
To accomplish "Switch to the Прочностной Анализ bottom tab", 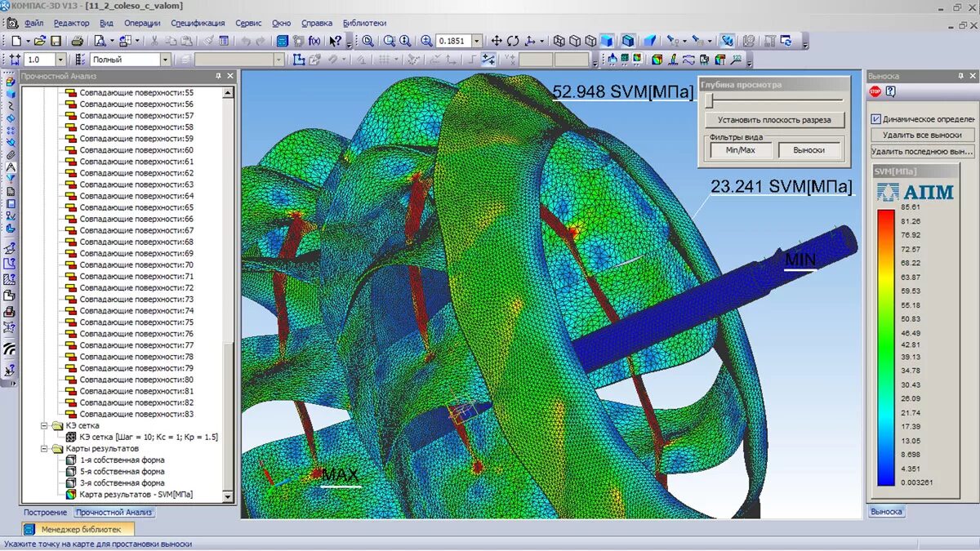I will tap(114, 513).
